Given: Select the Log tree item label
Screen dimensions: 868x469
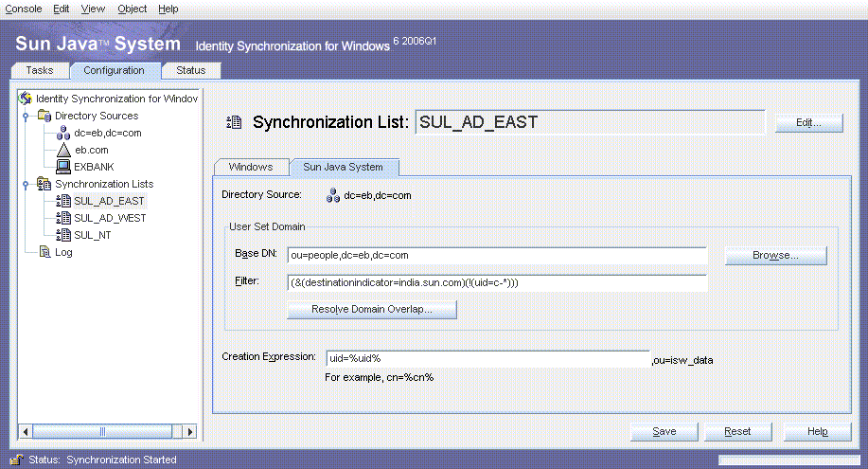Looking at the screenshot, I should tap(63, 252).
